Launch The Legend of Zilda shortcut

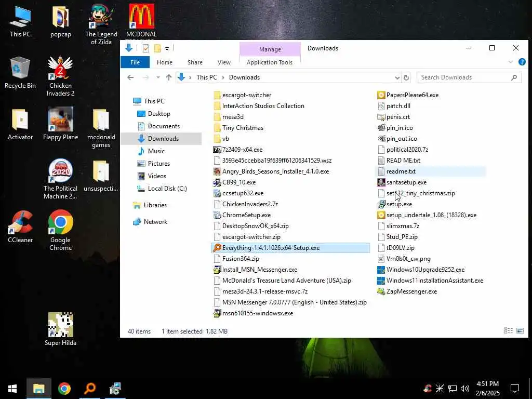(x=101, y=24)
